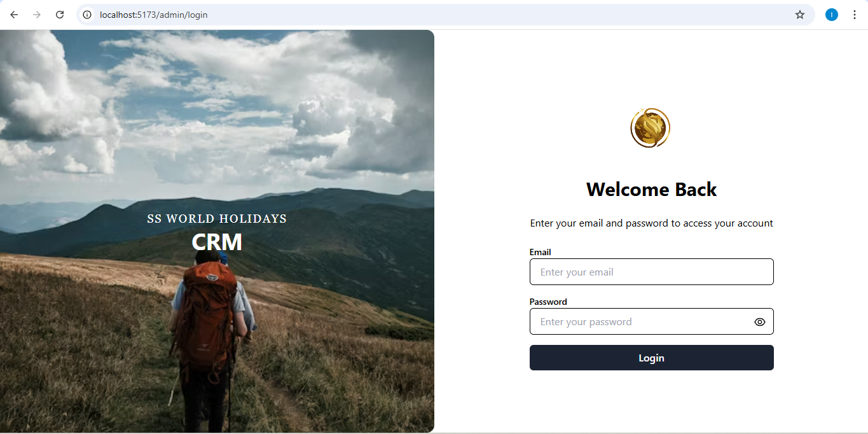
Task: Click the SS WORLD HOLIDAYS caption text
Action: 217,219
